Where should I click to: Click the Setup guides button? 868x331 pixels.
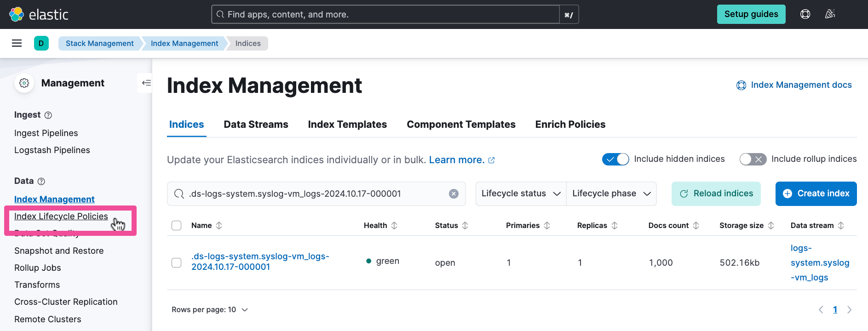pos(751,14)
